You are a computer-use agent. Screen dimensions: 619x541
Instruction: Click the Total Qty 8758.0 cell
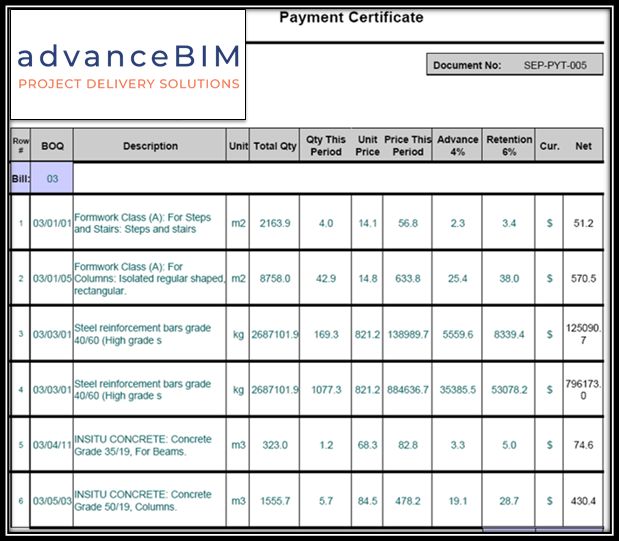pyautogui.click(x=275, y=279)
